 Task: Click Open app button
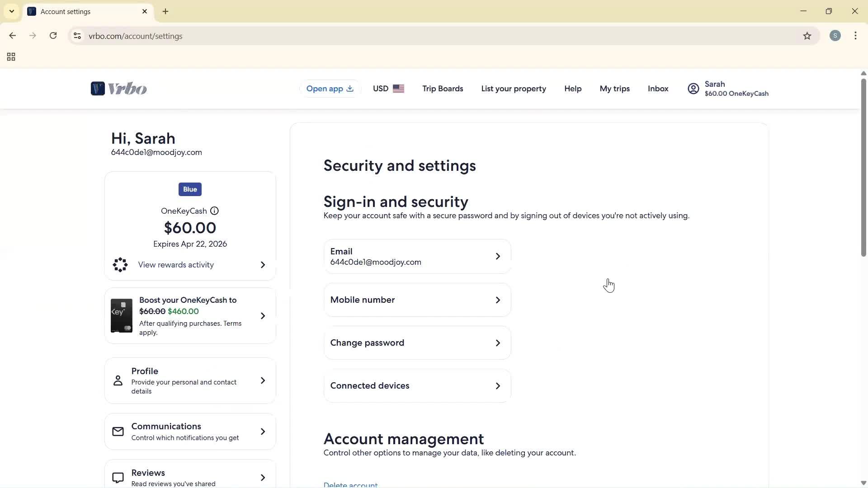click(x=330, y=89)
